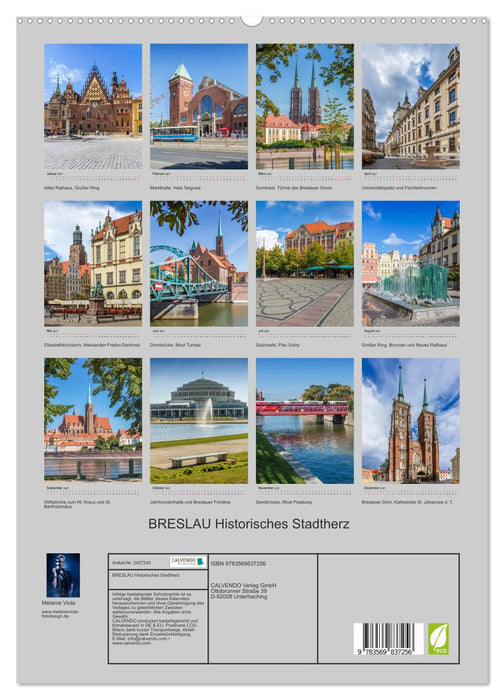Screen dimensions: 504x700
Task: Open the www.melanieviola-fotodesign.de link
Action: [60, 614]
